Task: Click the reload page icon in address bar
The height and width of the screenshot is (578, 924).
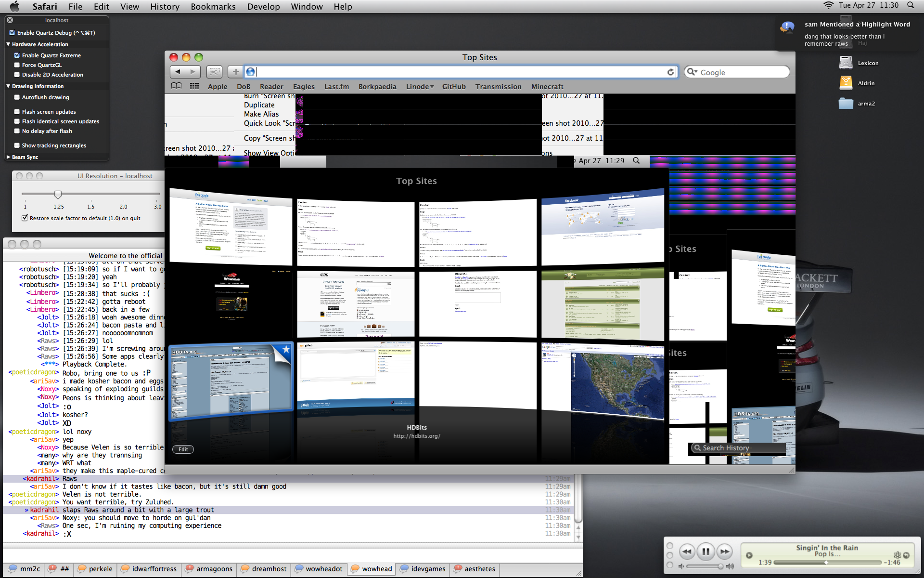Action: pyautogui.click(x=670, y=72)
